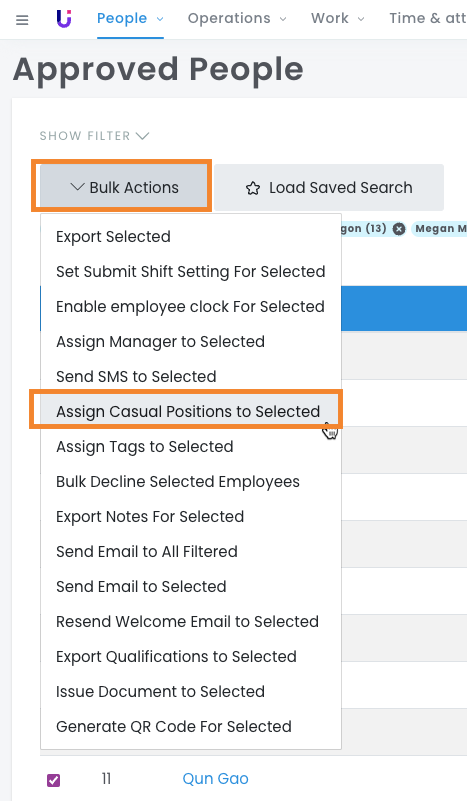The image size is (467, 801).
Task: Choose Issue Document to Selected
Action: 160,691
